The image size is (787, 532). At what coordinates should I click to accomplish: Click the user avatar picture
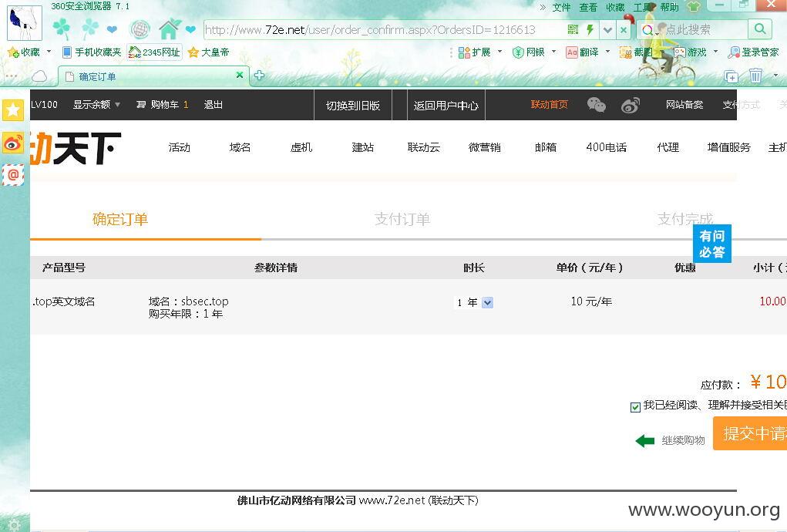click(24, 23)
